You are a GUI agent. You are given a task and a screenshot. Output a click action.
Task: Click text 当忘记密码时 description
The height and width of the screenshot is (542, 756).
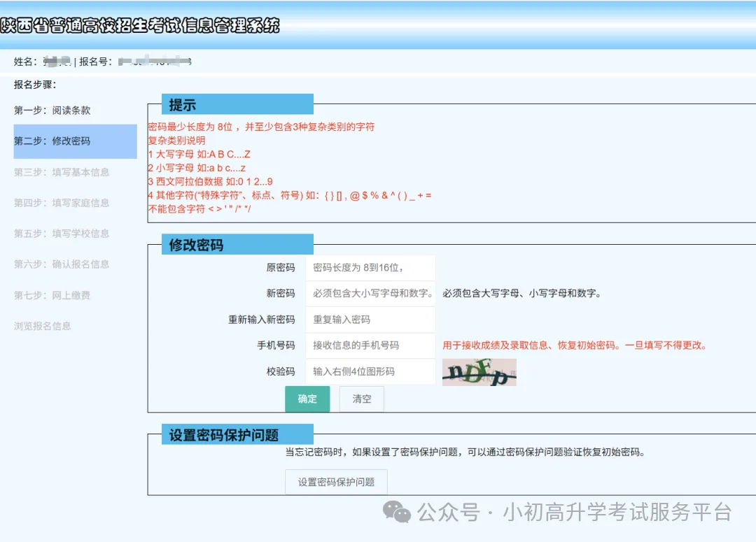click(465, 452)
